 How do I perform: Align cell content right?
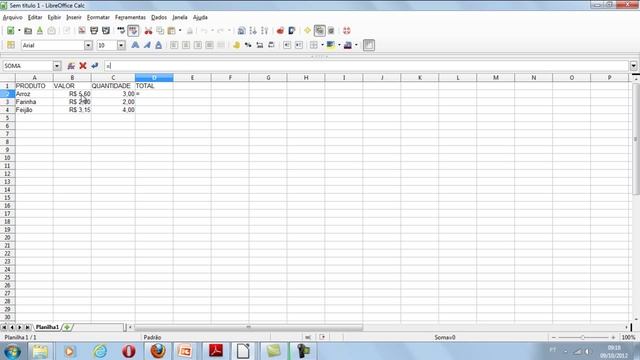pyautogui.click(x=198, y=45)
